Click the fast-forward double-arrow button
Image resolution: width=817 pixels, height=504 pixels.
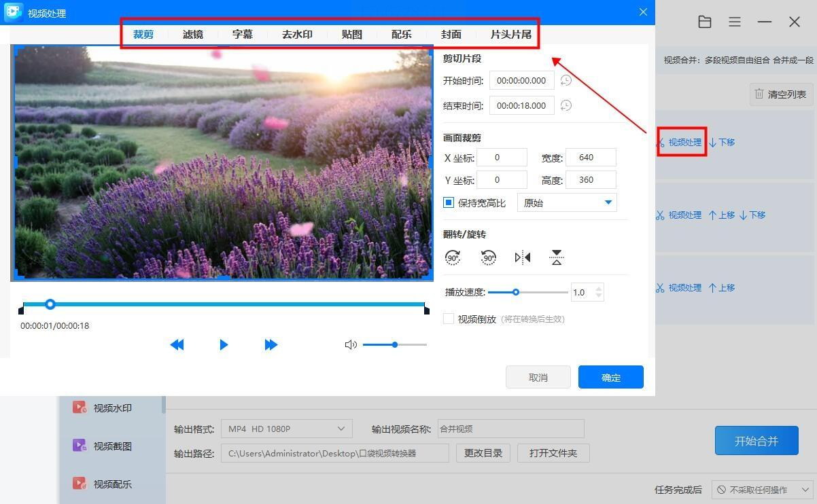tap(271, 345)
